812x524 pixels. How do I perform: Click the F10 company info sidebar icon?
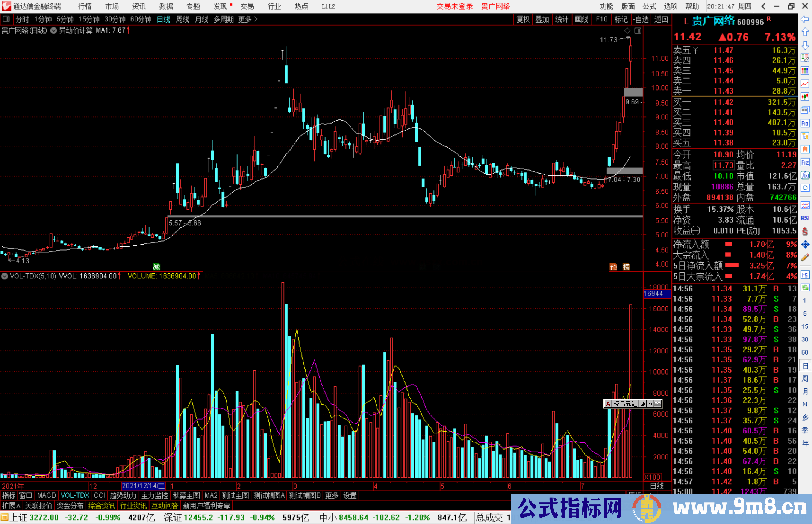click(x=805, y=123)
